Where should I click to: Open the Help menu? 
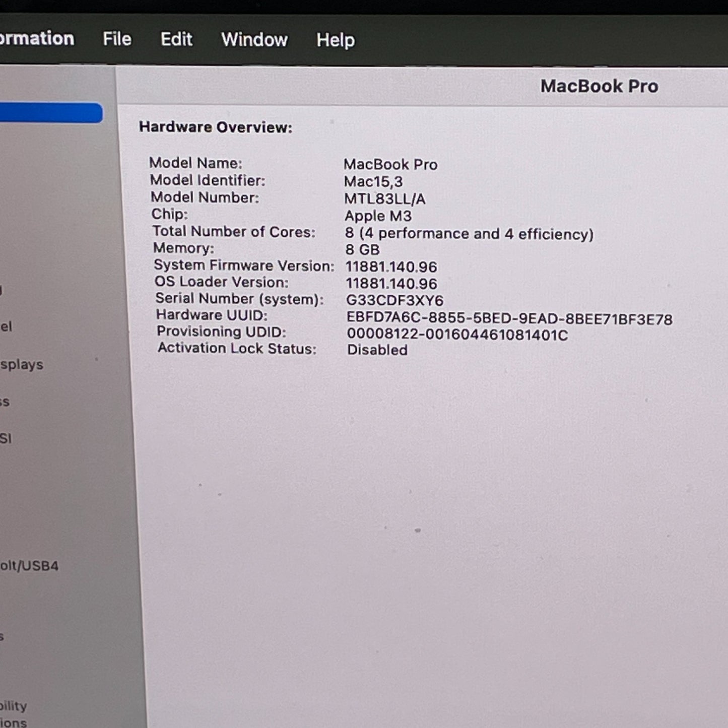pyautogui.click(x=336, y=40)
